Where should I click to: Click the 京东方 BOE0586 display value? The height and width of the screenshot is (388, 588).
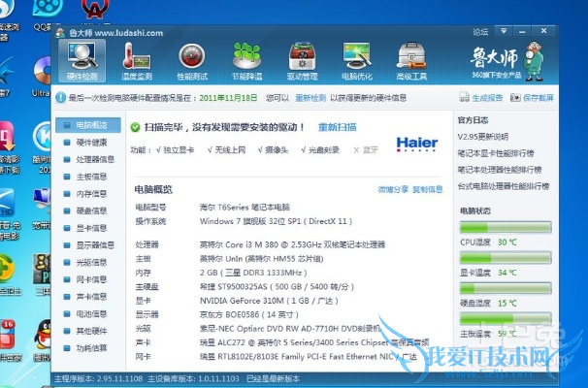(x=249, y=315)
